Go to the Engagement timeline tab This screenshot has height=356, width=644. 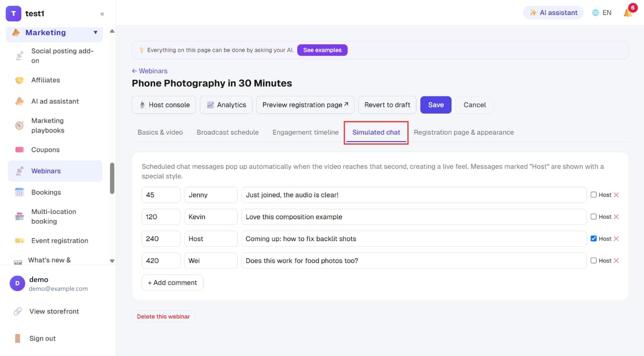click(305, 132)
